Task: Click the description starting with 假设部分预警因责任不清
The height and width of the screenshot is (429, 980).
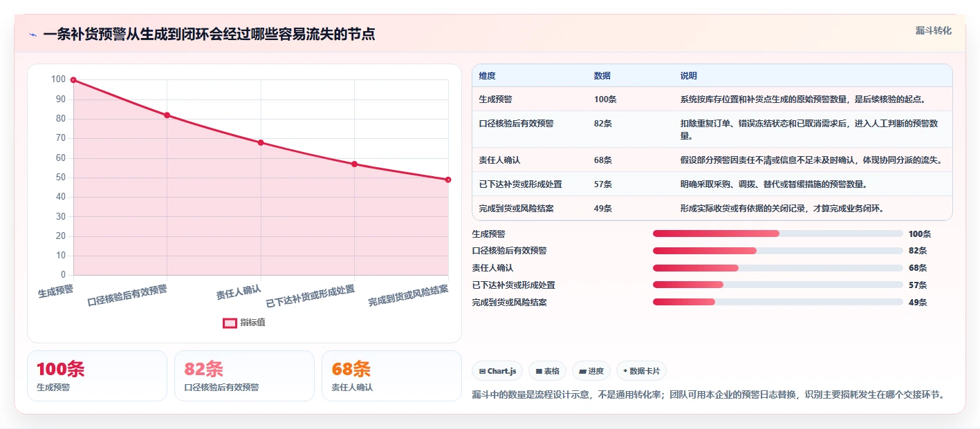Action: click(811, 160)
